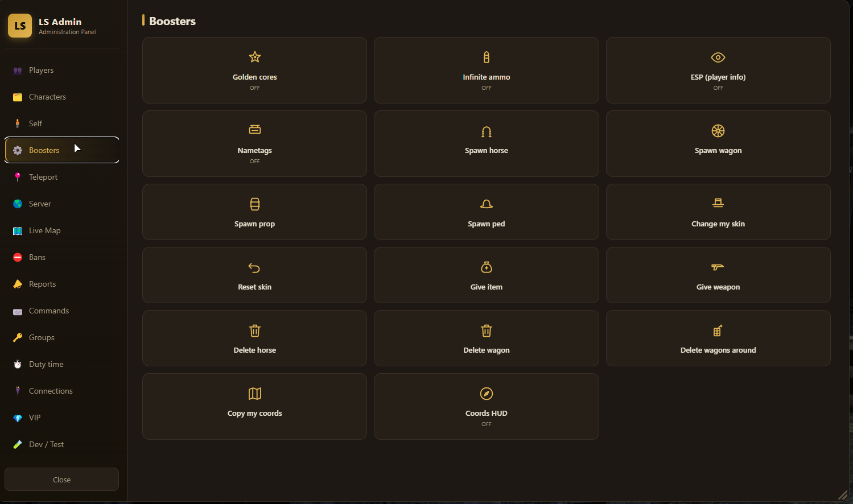Click the Delete wagon trash icon
853x504 pixels.
click(x=487, y=331)
